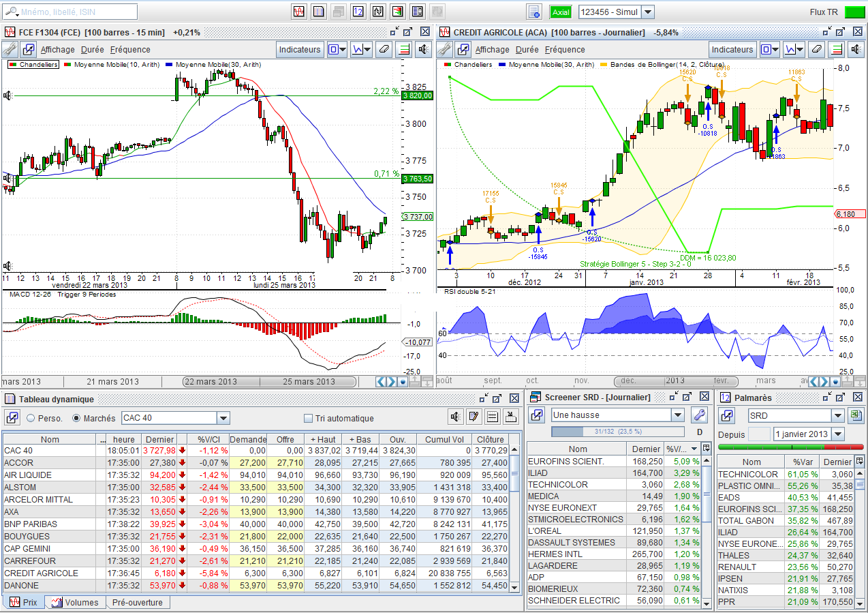
Task: Click the Indicateurs button in the FCE chart
Action: pyautogui.click(x=300, y=49)
